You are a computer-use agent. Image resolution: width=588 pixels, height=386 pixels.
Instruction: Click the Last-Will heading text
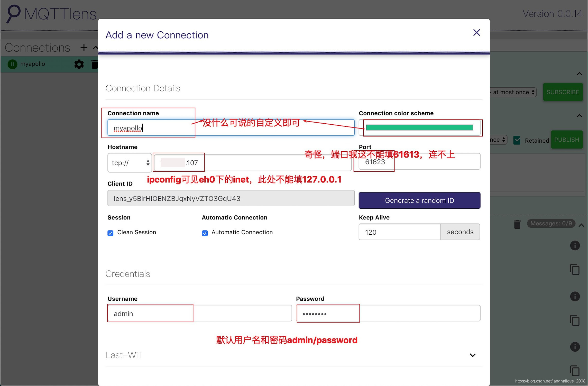point(124,355)
